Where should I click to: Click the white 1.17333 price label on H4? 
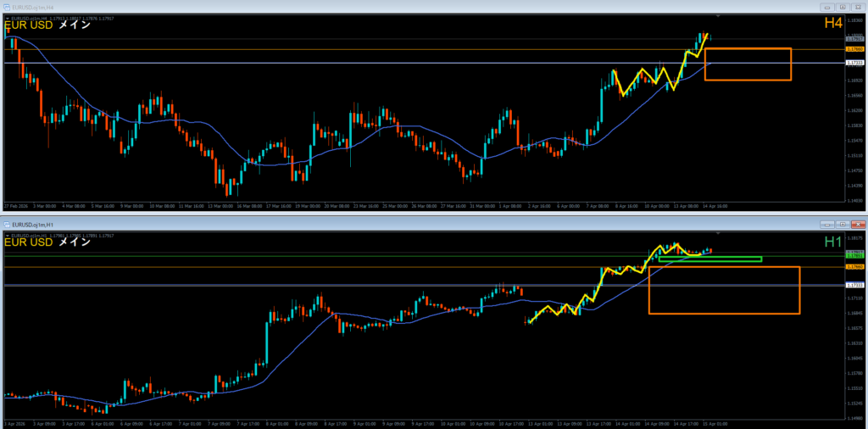point(854,63)
